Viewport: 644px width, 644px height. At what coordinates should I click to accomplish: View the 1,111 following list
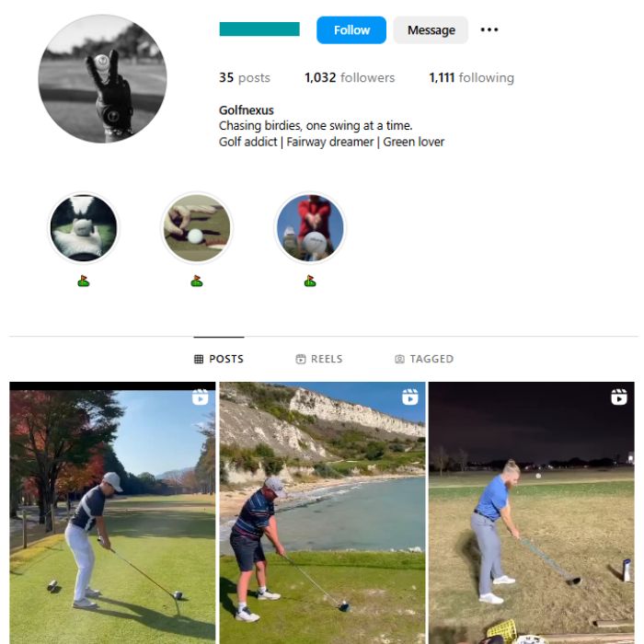coord(471,77)
